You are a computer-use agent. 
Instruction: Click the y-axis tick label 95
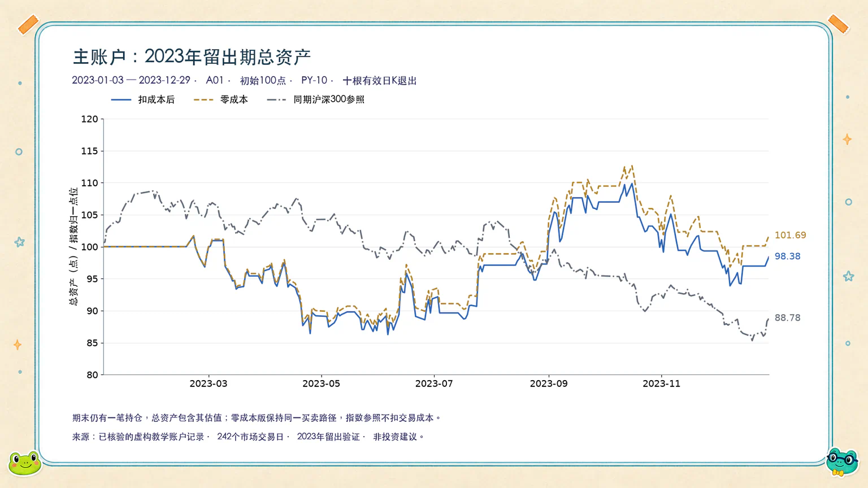(x=92, y=278)
